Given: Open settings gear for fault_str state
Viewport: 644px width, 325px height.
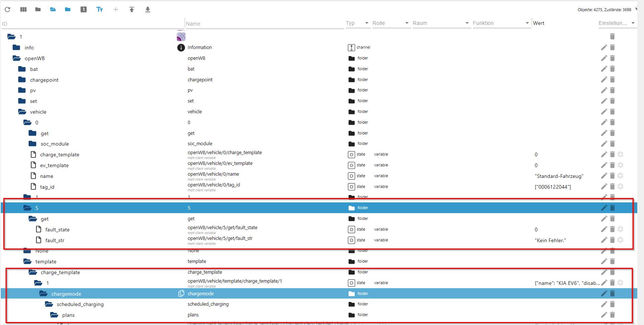Looking at the screenshot, I should click(x=620, y=240).
